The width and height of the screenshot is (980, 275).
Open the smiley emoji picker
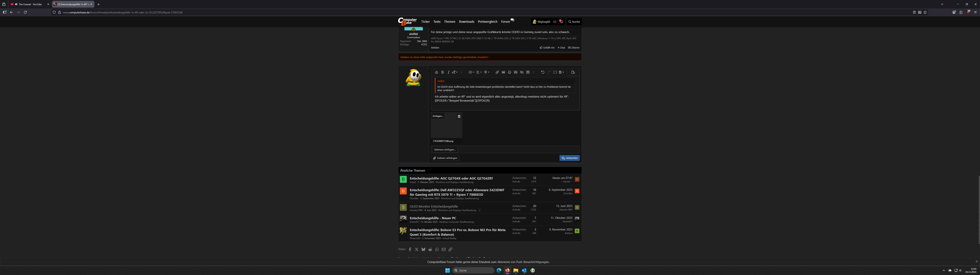509,72
